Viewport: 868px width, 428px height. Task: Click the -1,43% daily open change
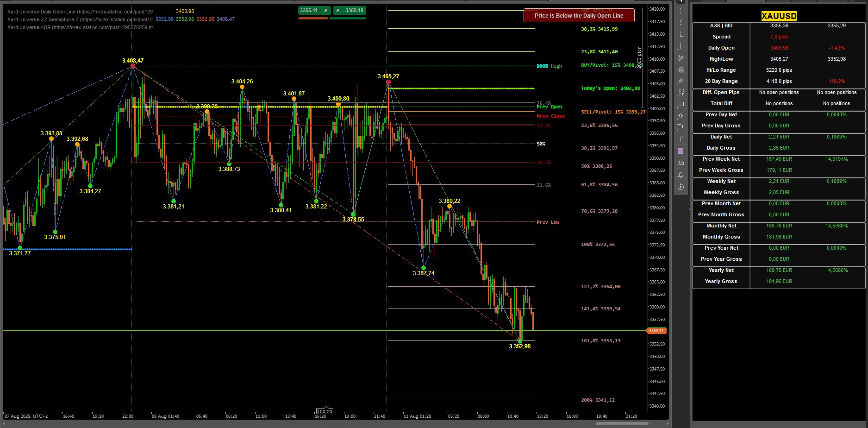(x=837, y=48)
